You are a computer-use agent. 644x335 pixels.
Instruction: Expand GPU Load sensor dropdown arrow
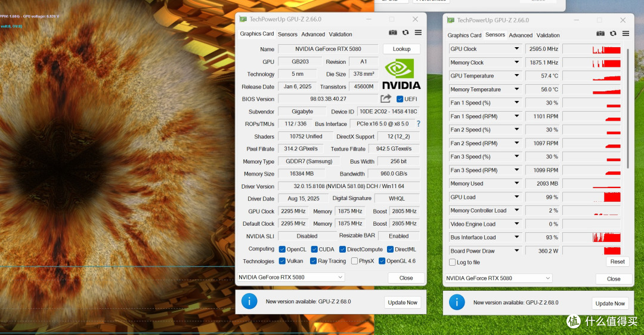(x=516, y=196)
